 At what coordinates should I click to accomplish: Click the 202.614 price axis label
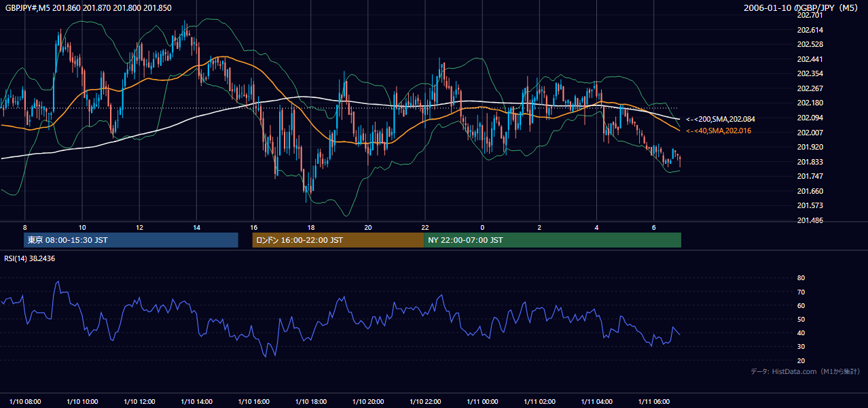[810, 30]
